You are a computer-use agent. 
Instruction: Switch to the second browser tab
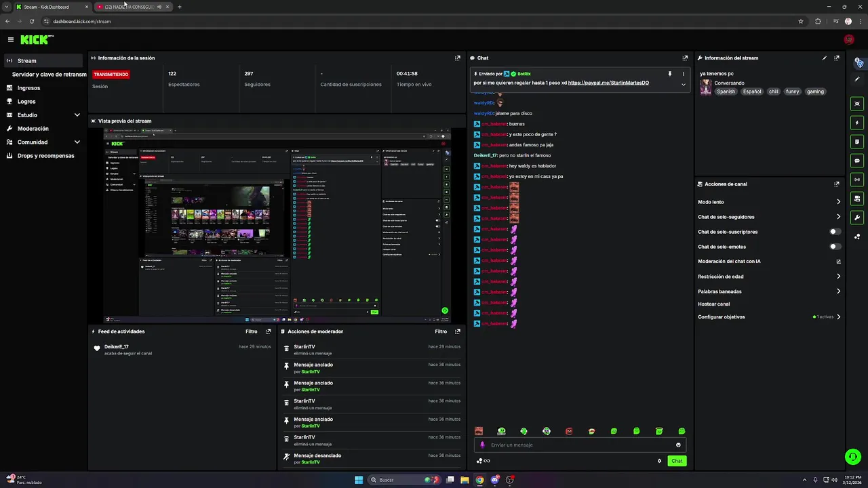133,7
